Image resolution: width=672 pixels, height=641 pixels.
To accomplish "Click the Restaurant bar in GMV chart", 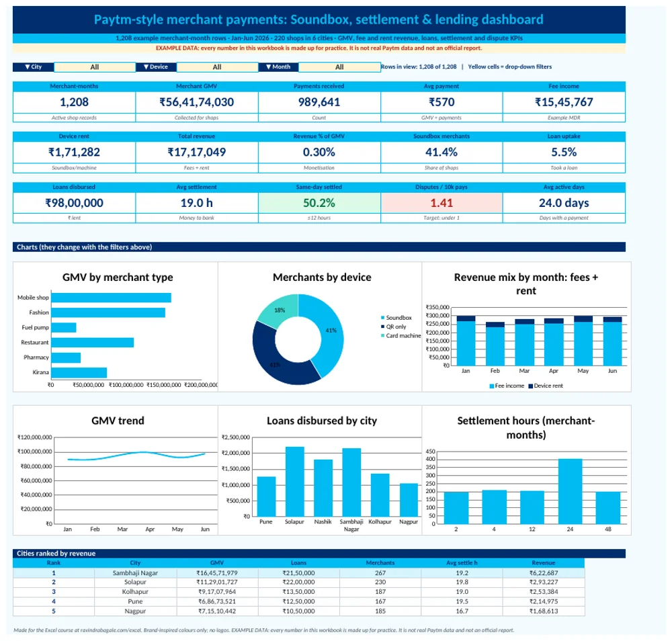I will [93, 343].
